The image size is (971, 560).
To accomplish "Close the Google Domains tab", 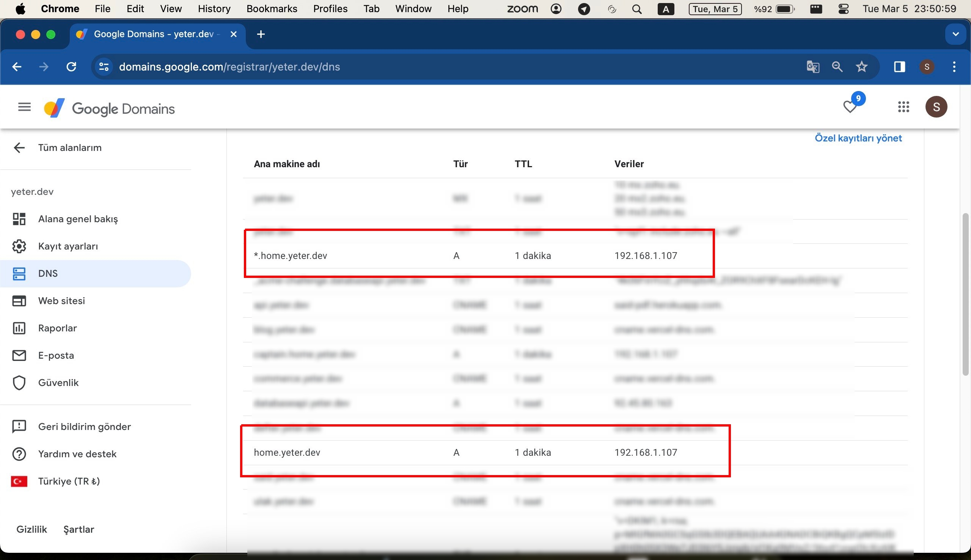I will click(x=233, y=34).
